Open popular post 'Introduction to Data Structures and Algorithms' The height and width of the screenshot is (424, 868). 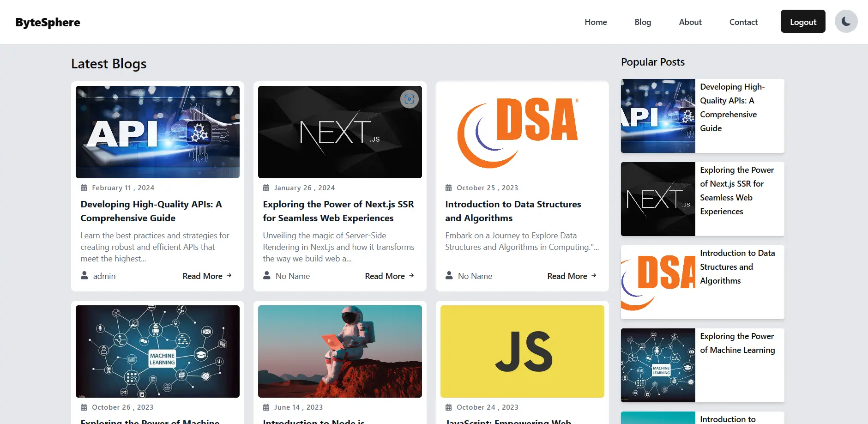[x=737, y=267]
